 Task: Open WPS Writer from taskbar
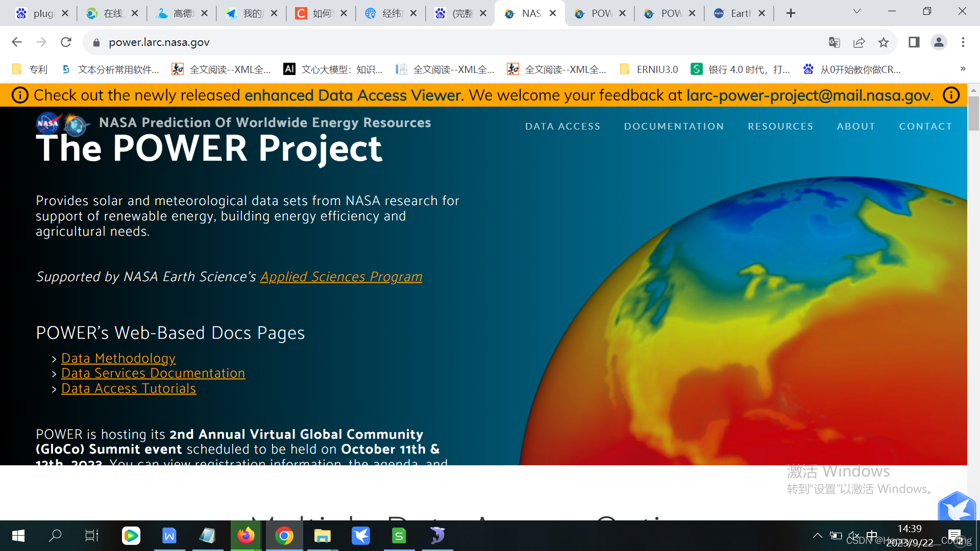pos(169,536)
